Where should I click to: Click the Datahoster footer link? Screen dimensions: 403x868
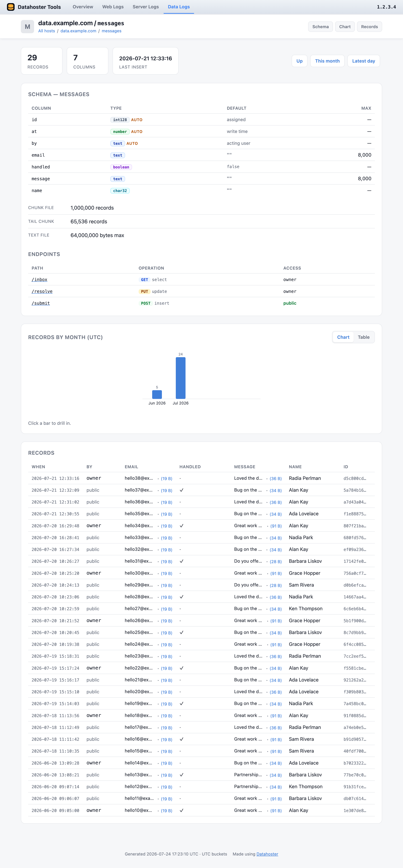pos(267,854)
